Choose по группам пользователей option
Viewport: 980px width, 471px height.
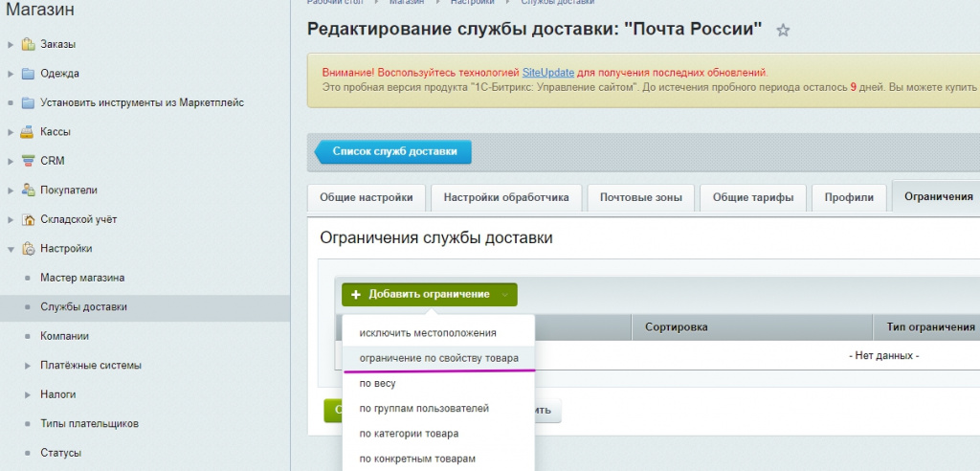pos(438,409)
